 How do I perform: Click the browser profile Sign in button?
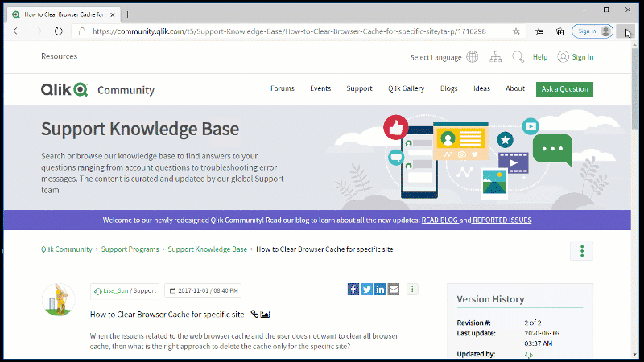point(592,31)
